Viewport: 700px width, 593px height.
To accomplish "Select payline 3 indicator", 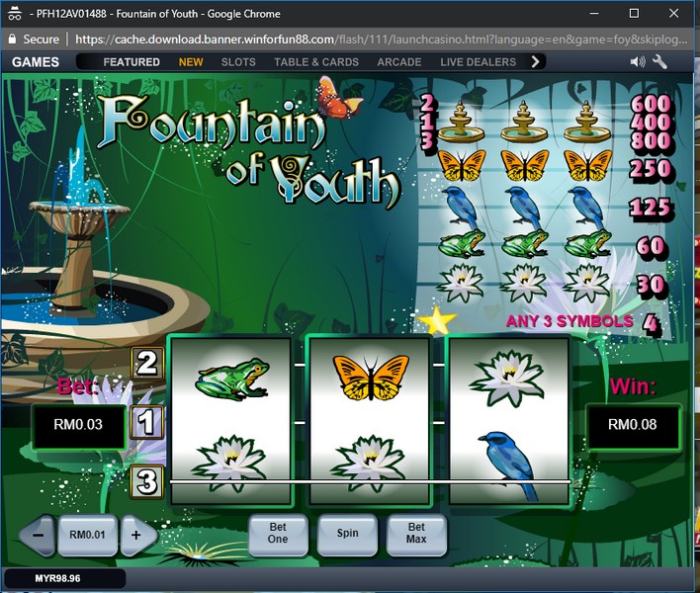I will pyautogui.click(x=146, y=482).
